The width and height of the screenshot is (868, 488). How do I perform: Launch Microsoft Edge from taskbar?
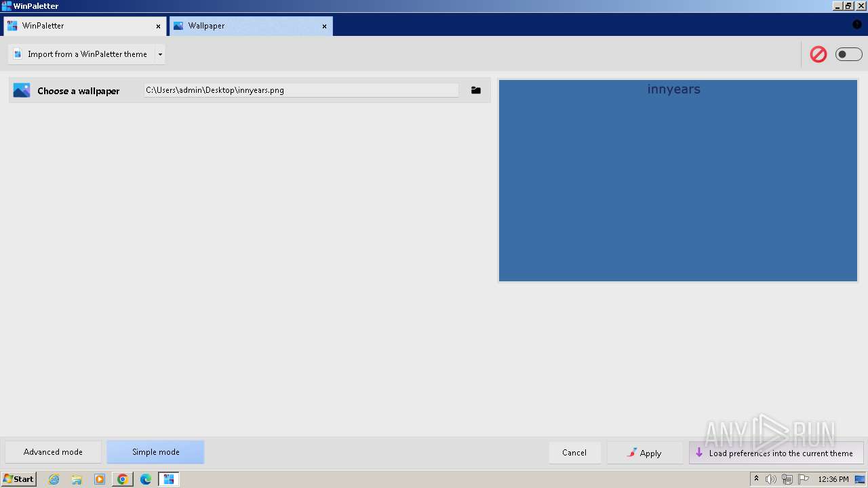pos(146,479)
